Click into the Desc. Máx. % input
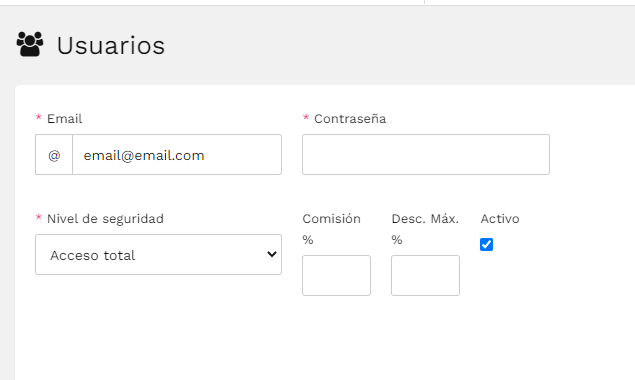Viewport: 635px width, 380px height. point(425,275)
